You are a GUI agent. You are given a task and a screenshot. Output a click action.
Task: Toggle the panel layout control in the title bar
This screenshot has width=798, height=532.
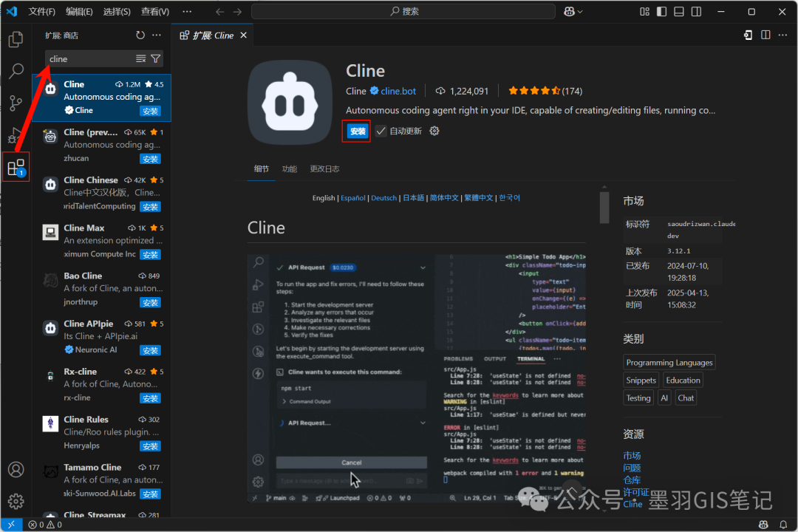678,11
